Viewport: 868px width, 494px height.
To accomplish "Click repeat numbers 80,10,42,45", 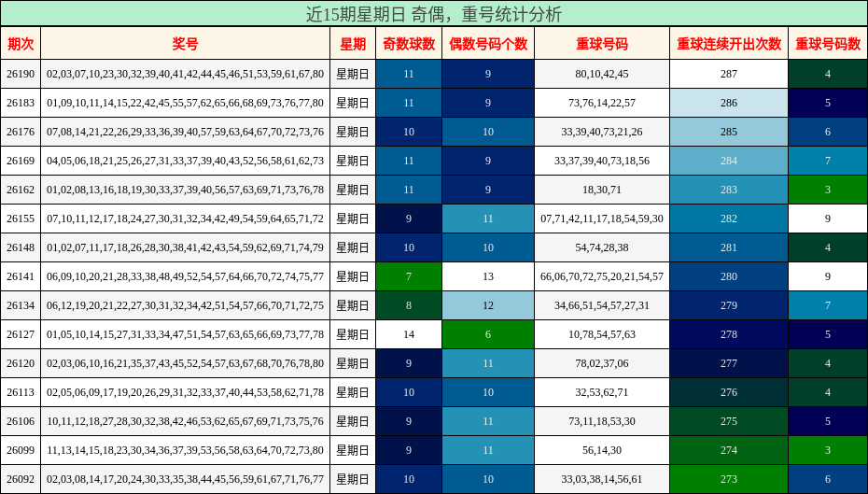I will coord(602,74).
